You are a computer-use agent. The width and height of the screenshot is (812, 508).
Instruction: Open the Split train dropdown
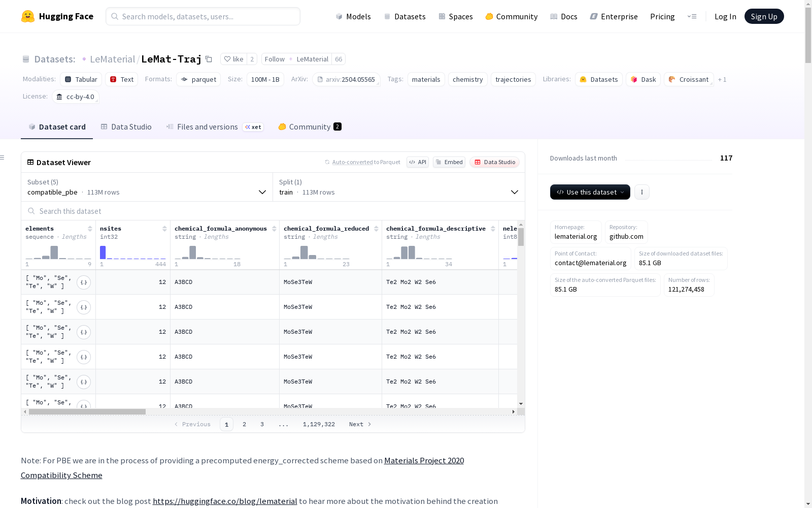(399, 187)
